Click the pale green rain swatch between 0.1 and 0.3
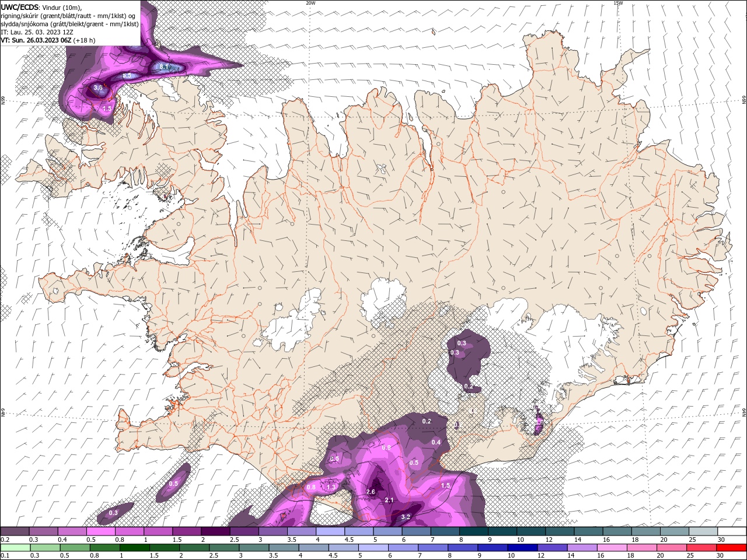 [15, 548]
